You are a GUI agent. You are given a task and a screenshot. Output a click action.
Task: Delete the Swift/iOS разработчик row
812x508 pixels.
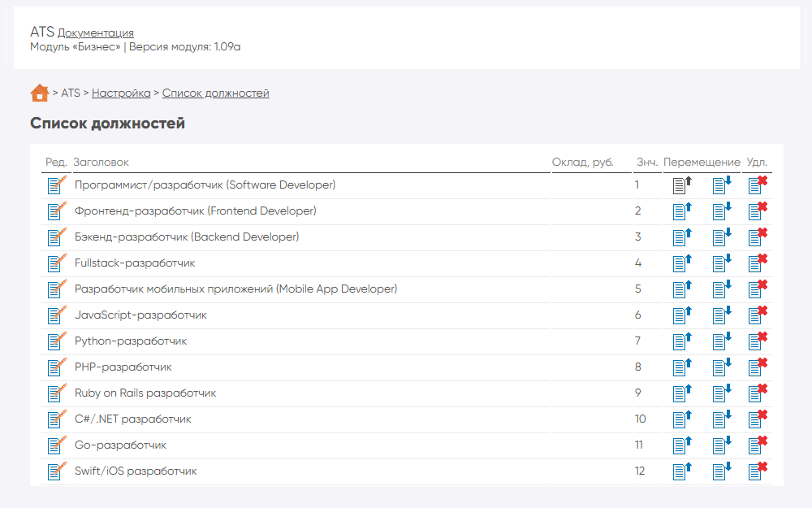[758, 471]
